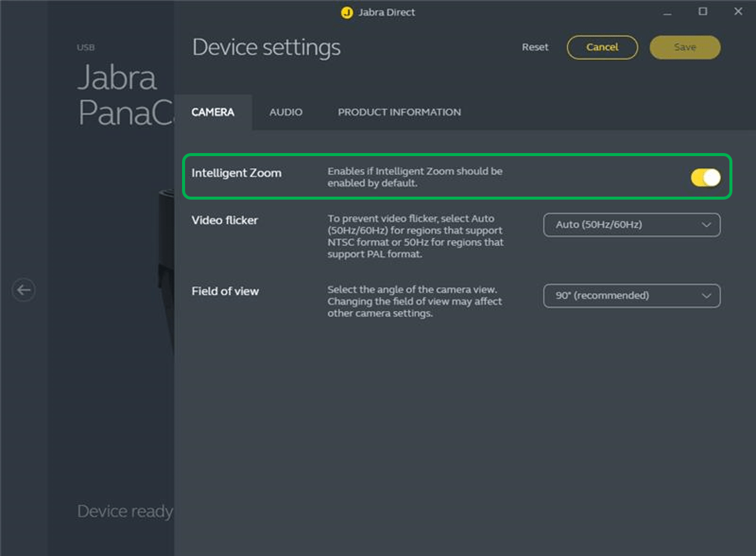
Task: Minimize the Jabra Direct window
Action: click(666, 12)
